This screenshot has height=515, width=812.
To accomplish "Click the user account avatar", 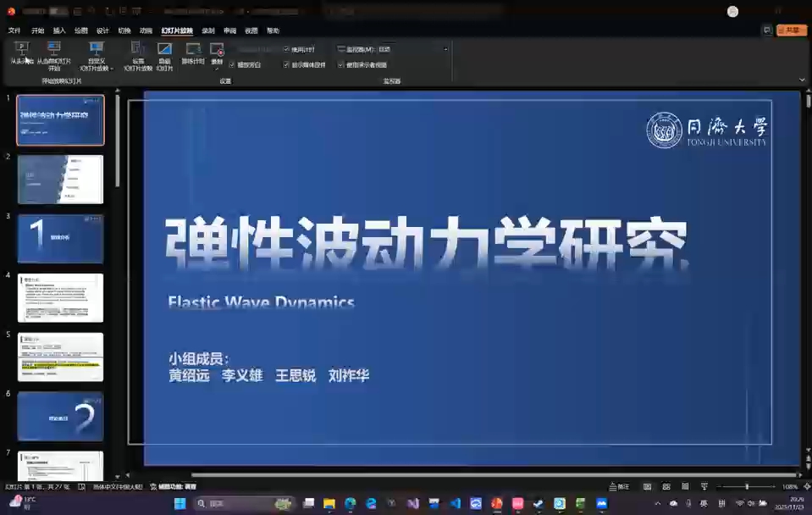I will click(732, 11).
